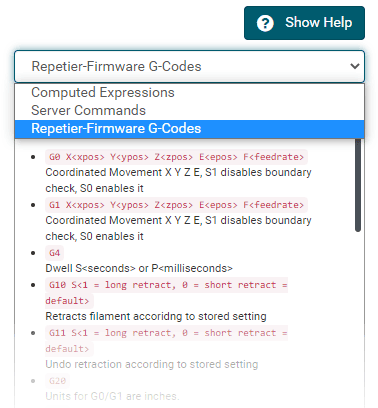Image resolution: width=378 pixels, height=408 pixels.
Task: Click the G20 inches units code
Action: pos(57,381)
